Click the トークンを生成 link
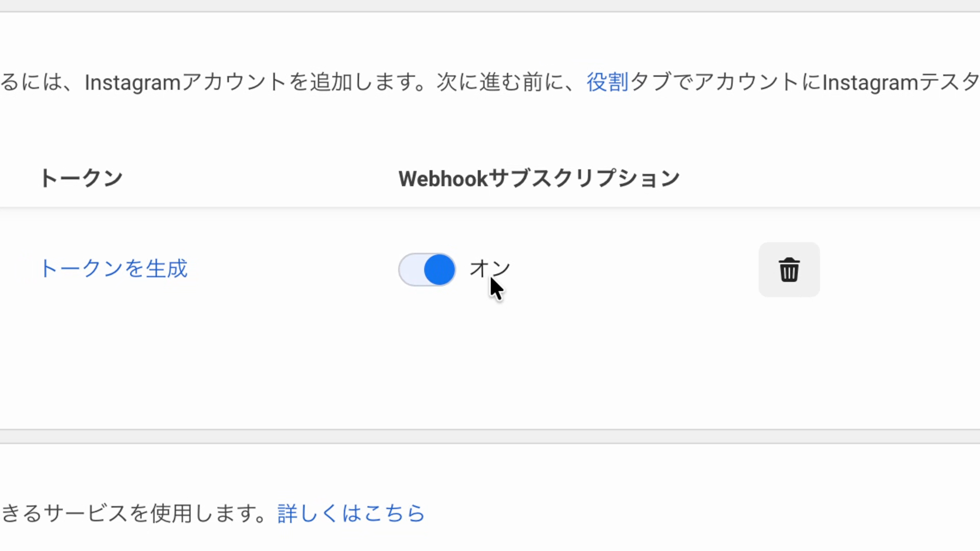Viewport: 980px width, 551px height. coord(114,269)
